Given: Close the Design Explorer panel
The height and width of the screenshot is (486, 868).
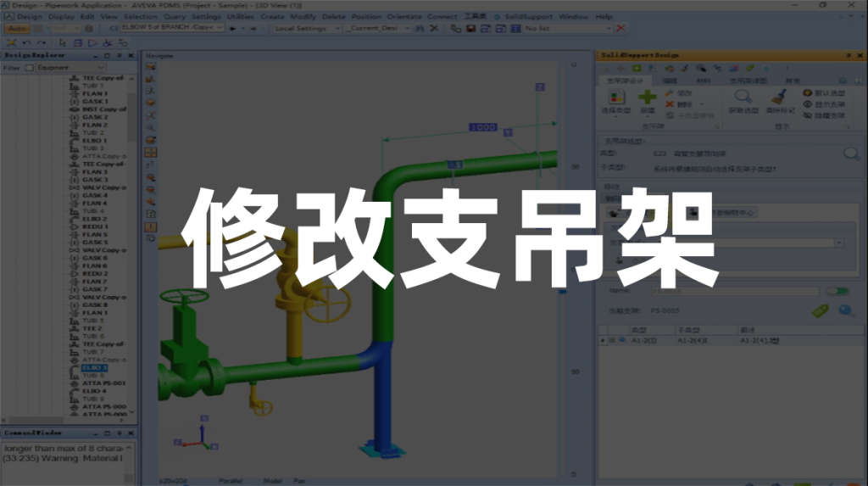Looking at the screenshot, I should (131, 55).
